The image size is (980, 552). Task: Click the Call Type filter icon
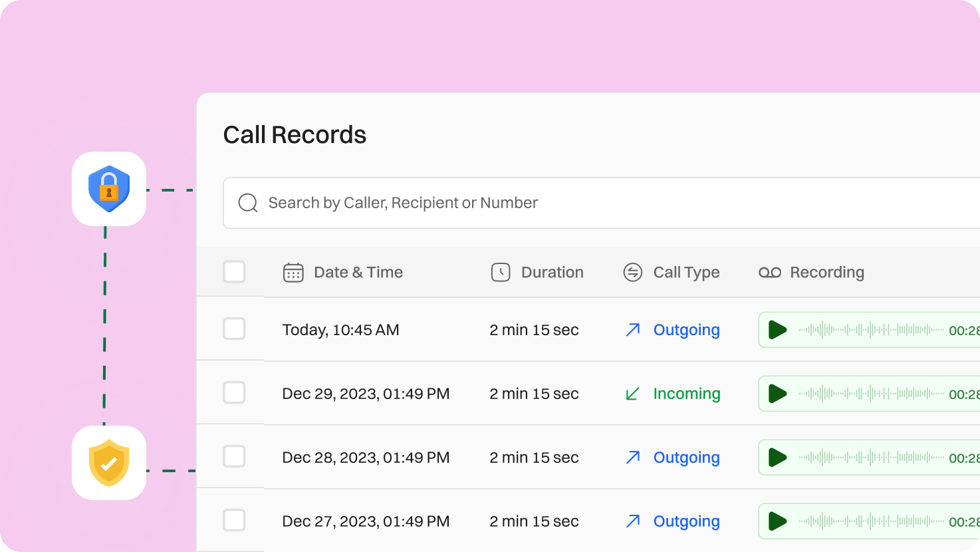tap(632, 272)
